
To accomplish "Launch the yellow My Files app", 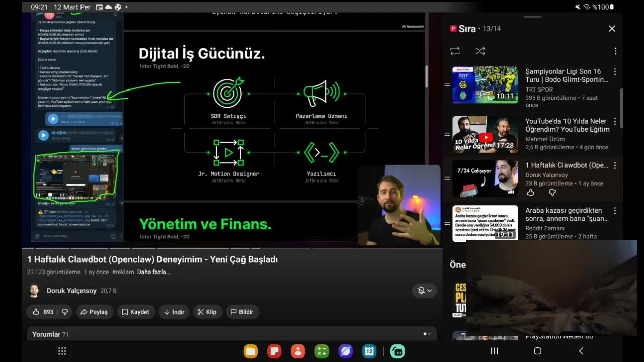I will click(251, 351).
